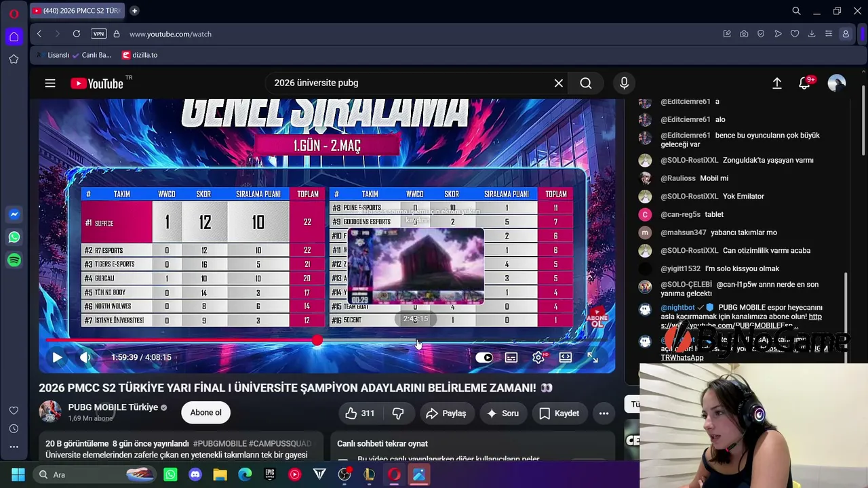Screen dimensions: 868x488
Task: Open the YouTube guide hamburger menu
Action: (50, 83)
